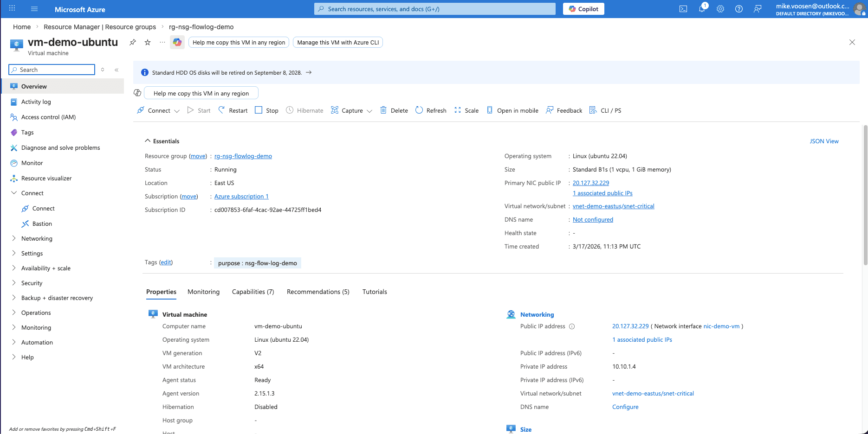Click the sidebar Search input field
The height and width of the screenshot is (434, 868).
coord(56,70)
